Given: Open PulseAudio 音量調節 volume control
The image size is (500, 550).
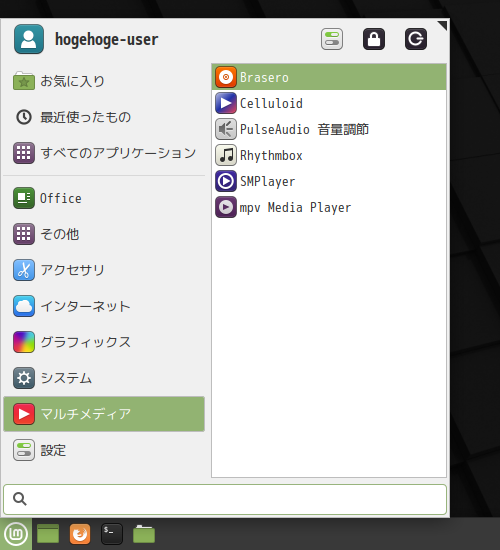Looking at the screenshot, I should pyautogui.click(x=329, y=129).
